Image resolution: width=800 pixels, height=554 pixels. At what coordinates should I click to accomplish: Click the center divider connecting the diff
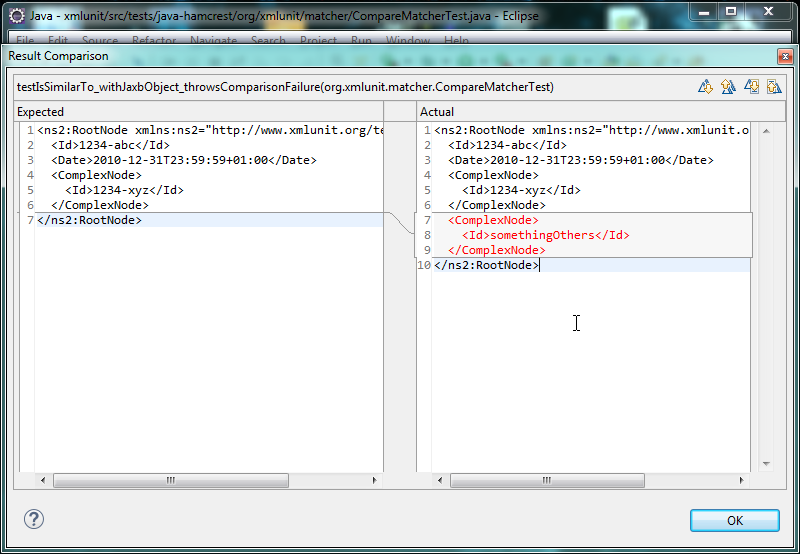coord(400,223)
